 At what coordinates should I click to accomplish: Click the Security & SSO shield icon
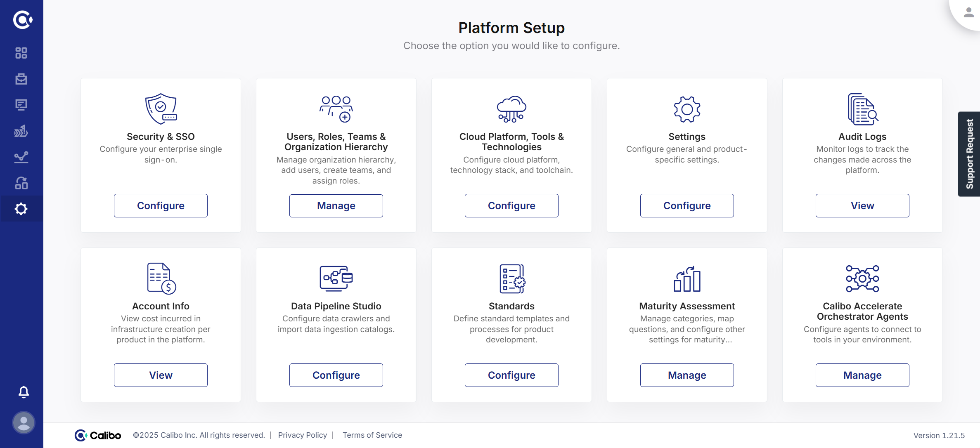(x=161, y=109)
